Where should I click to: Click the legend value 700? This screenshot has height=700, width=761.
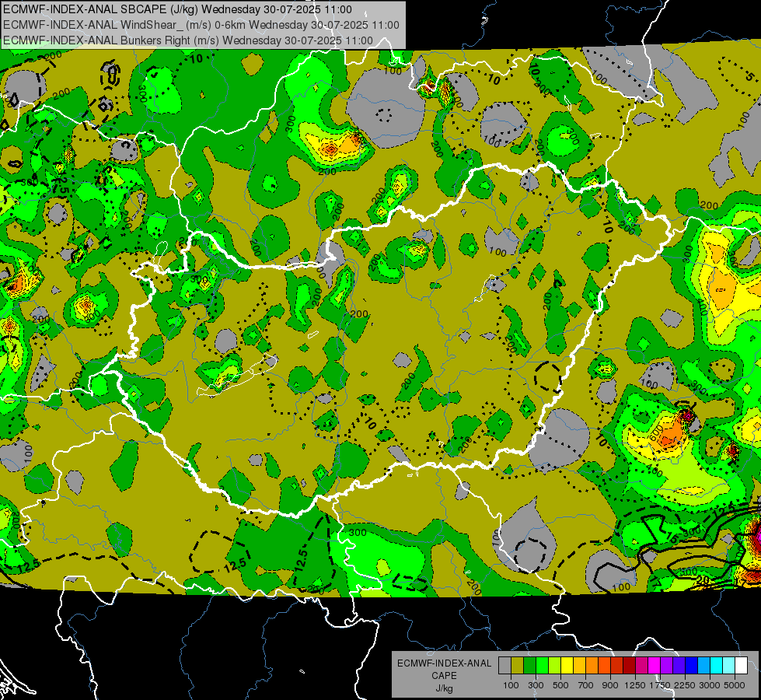(x=586, y=685)
